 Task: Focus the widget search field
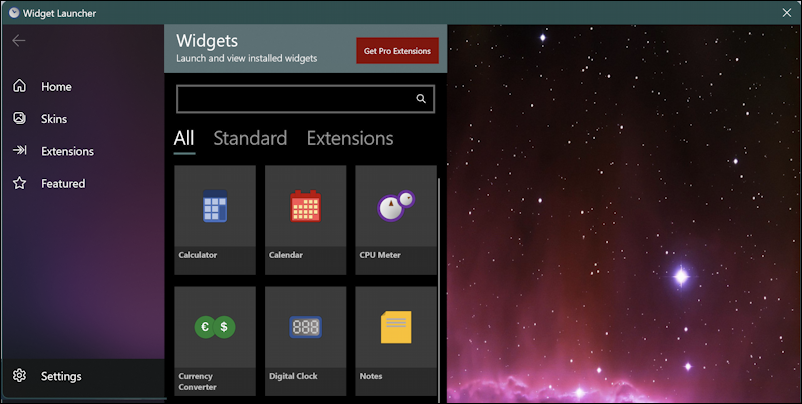coord(305,99)
